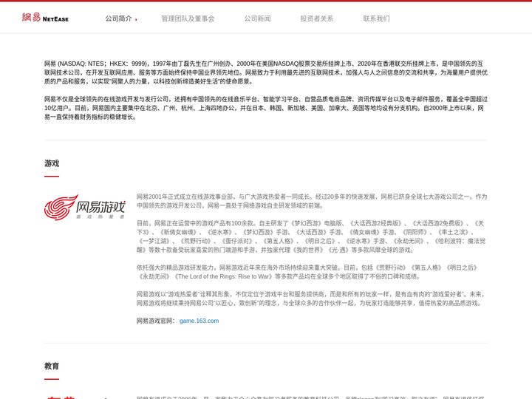The height and width of the screenshot is (399, 532).
Task: Visit the game.163.com link
Action: pyautogui.click(x=199, y=321)
